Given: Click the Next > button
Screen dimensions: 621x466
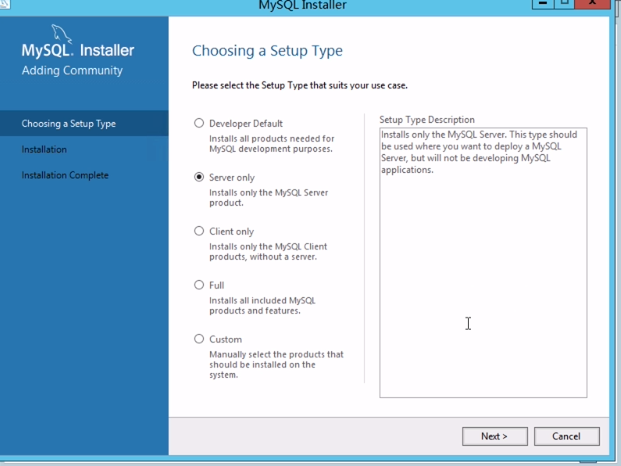Looking at the screenshot, I should click(x=495, y=436).
